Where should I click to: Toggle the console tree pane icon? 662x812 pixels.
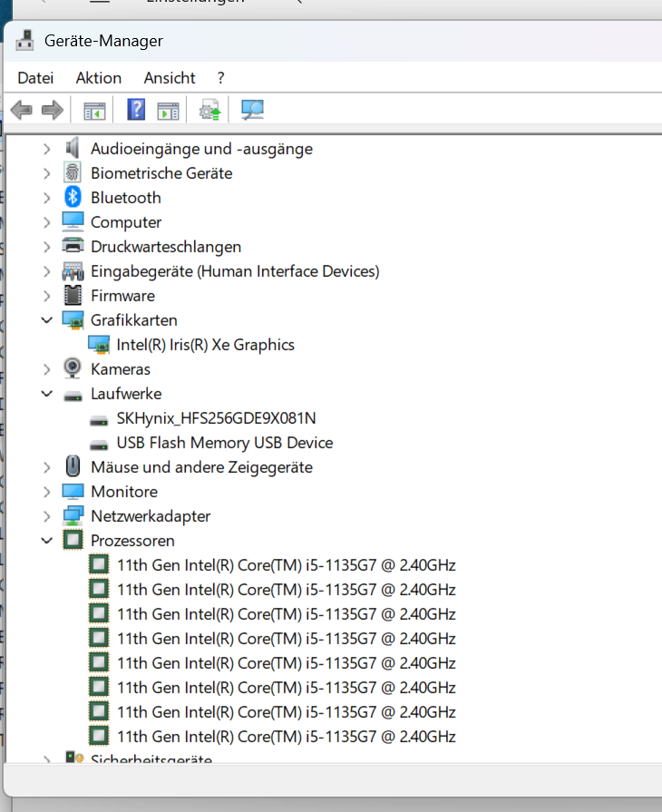coord(94,111)
